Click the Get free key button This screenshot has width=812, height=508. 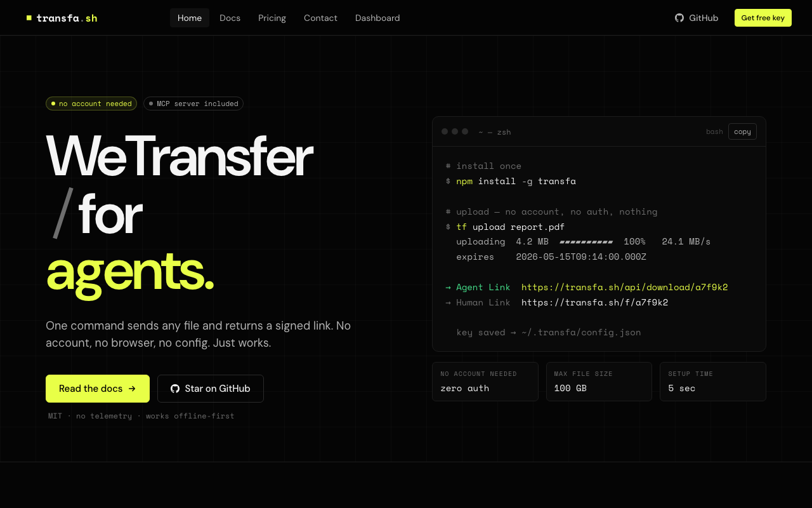763,18
